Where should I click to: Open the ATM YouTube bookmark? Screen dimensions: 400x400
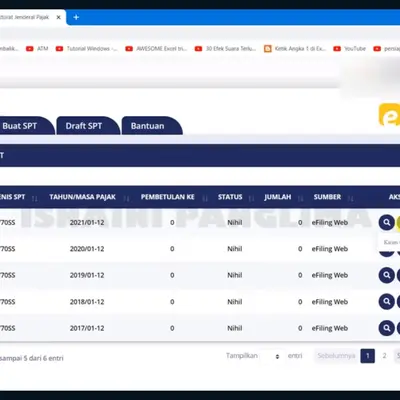37,49
